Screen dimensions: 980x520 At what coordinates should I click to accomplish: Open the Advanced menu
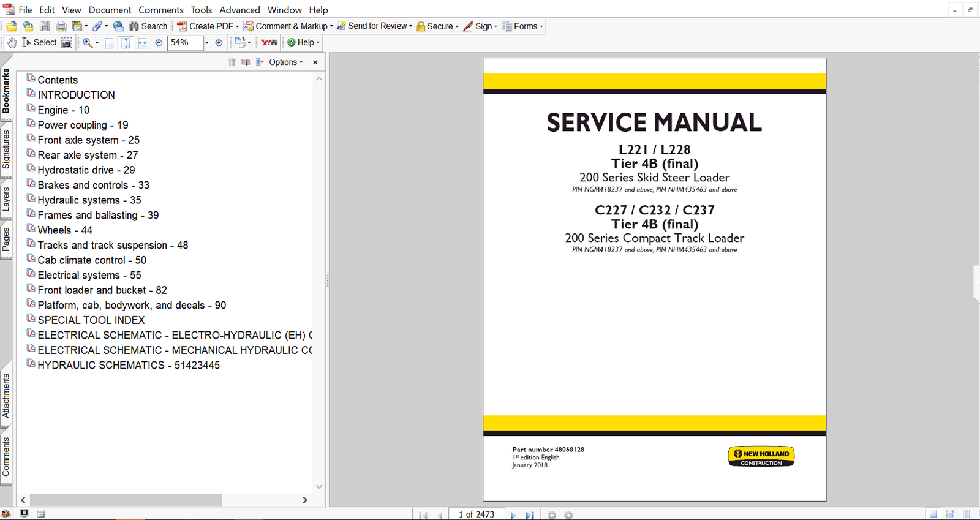pos(239,10)
